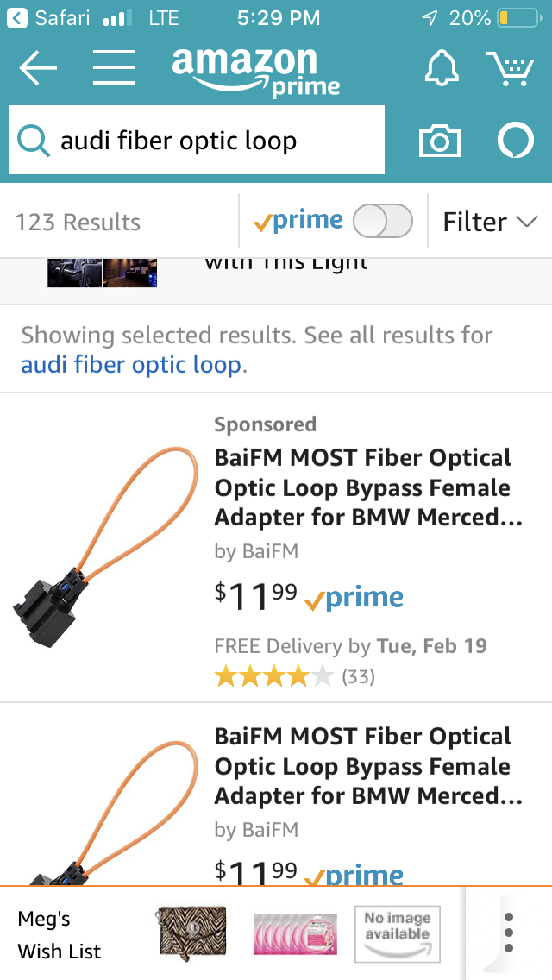View the 33 star ratings reviews
The width and height of the screenshot is (552, 980).
(293, 675)
